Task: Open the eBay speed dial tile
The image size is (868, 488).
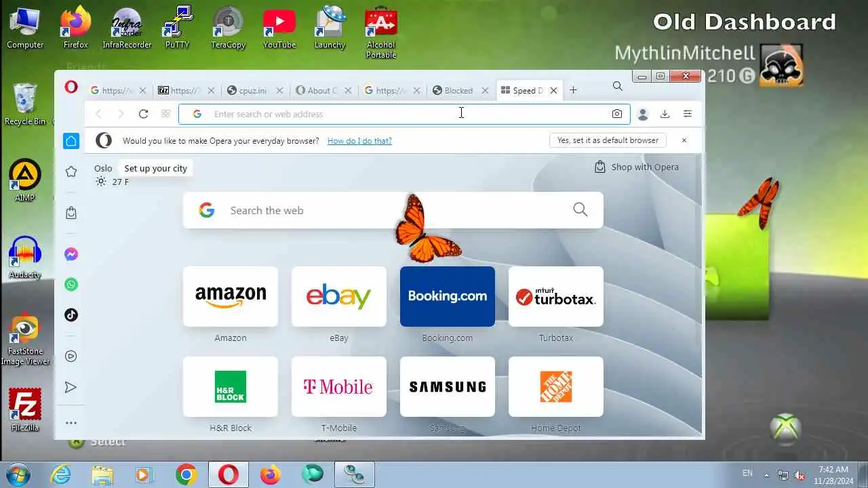Action: [x=339, y=297]
